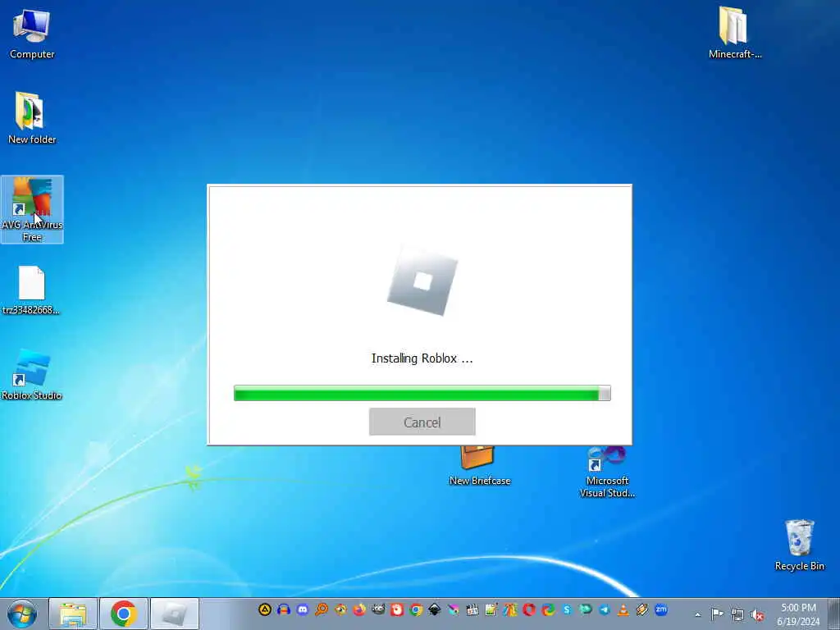Image resolution: width=840 pixels, height=630 pixels.
Task: Switch to the Roblox installer taskbar button
Action: click(174, 614)
